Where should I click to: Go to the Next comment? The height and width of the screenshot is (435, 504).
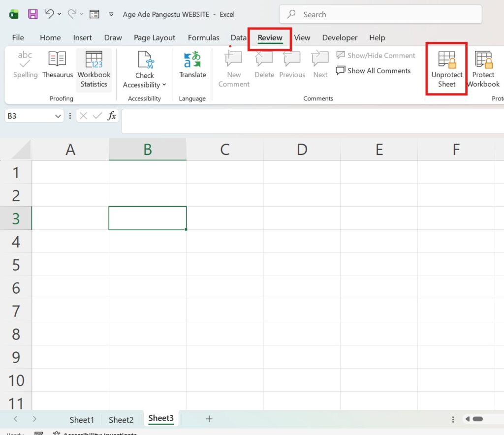click(320, 64)
